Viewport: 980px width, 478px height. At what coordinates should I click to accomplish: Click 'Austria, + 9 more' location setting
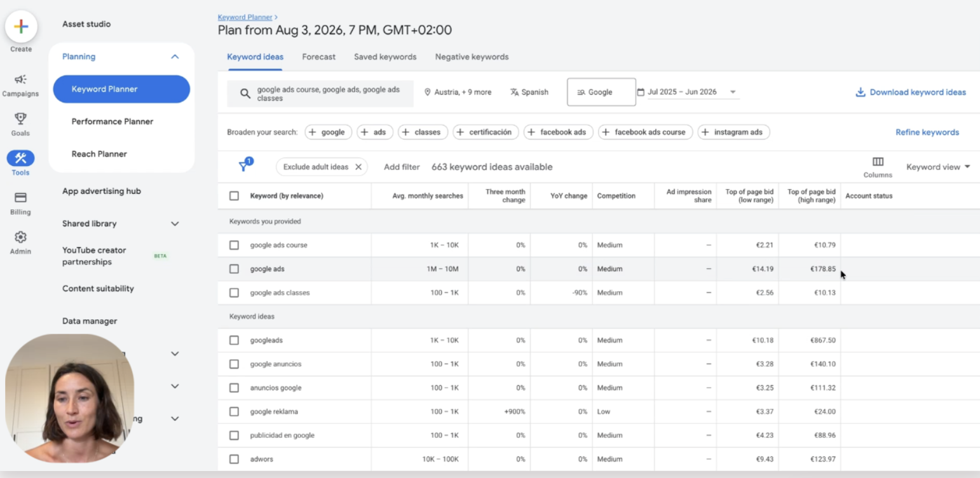458,92
